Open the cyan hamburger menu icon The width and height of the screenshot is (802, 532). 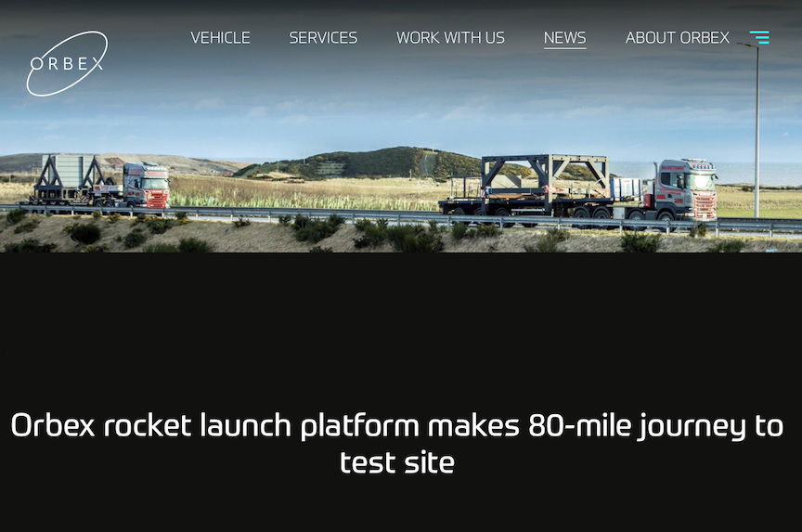click(759, 37)
